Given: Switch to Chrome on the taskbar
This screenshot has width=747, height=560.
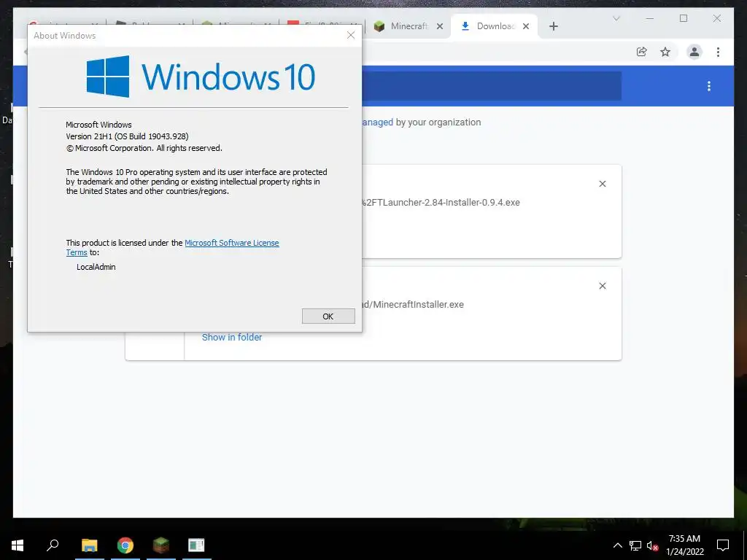Looking at the screenshot, I should click(125, 545).
